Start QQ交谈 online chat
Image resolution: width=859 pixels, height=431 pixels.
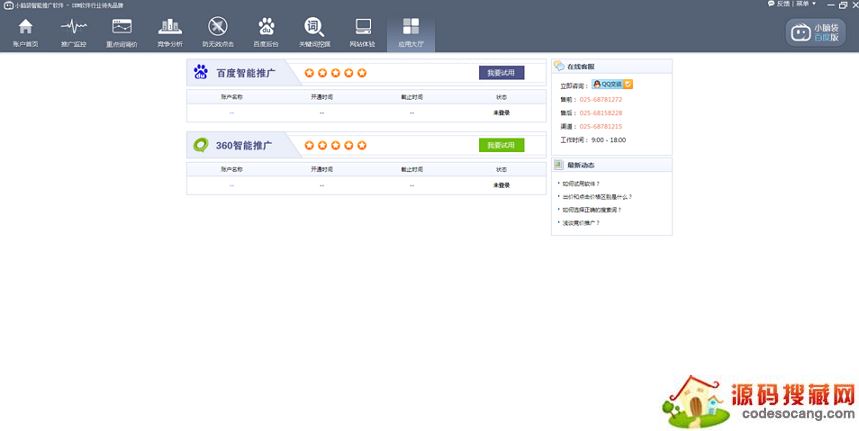[612, 84]
